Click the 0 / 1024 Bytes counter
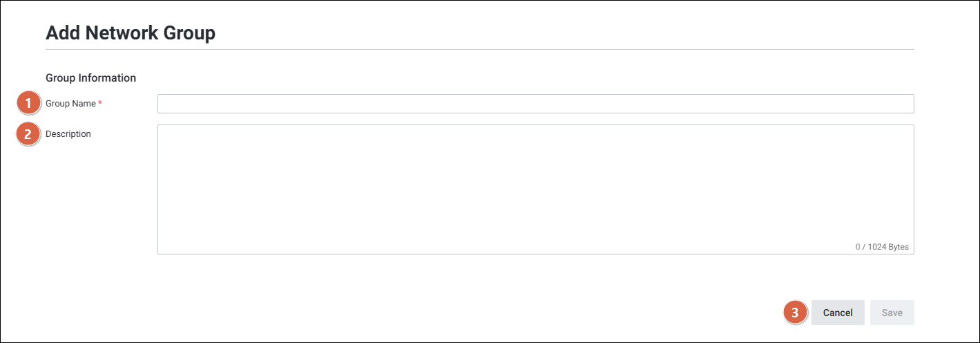This screenshot has height=343, width=980. point(882,247)
